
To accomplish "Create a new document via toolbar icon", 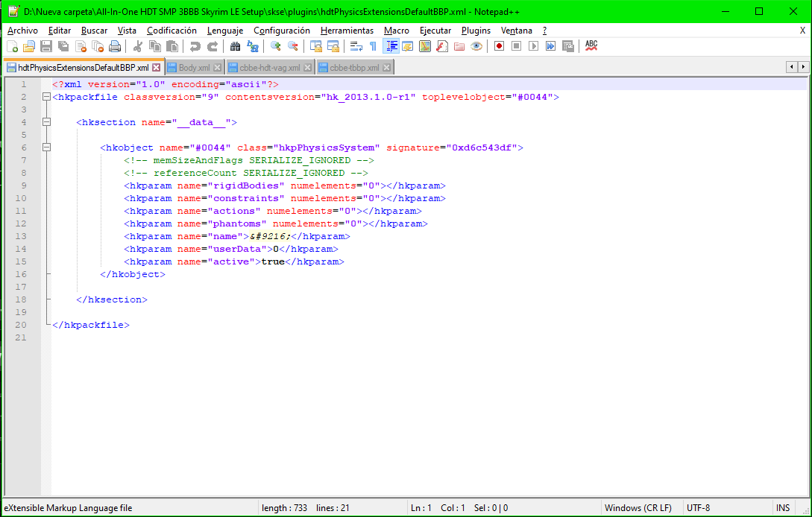I will click(12, 47).
